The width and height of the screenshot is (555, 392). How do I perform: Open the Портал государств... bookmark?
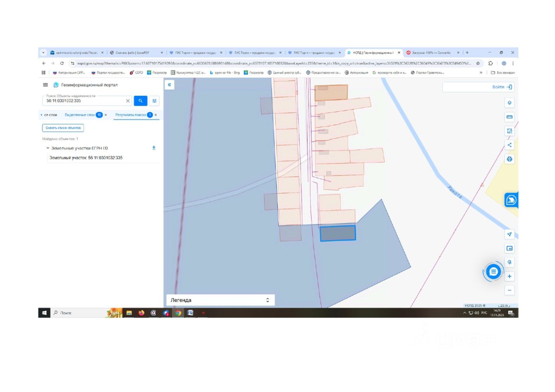pos(108,72)
